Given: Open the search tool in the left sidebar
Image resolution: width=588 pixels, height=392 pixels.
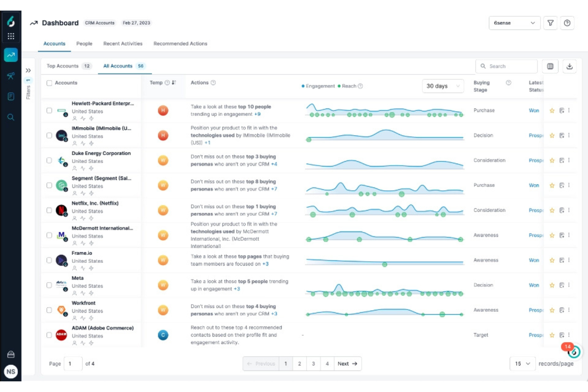Looking at the screenshot, I should (11, 117).
